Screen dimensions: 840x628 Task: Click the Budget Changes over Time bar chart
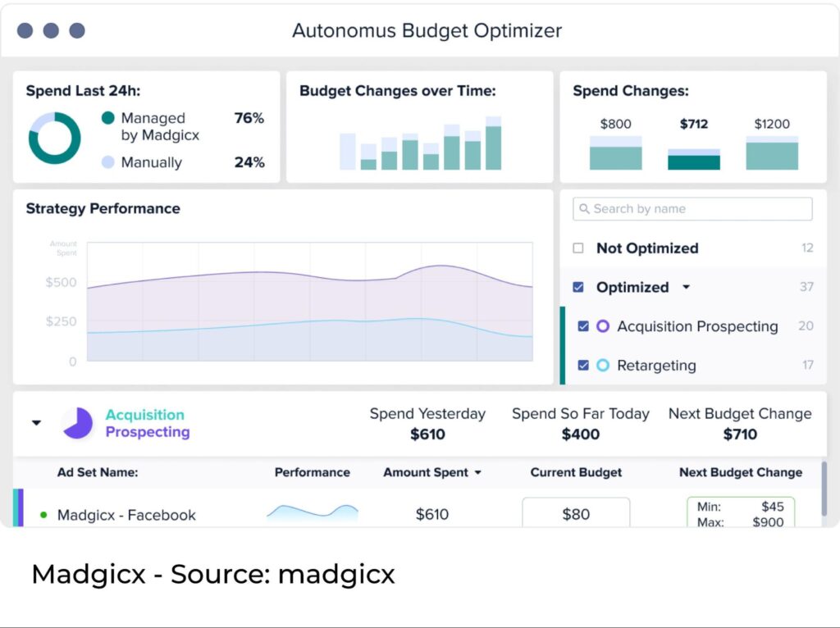[421, 143]
